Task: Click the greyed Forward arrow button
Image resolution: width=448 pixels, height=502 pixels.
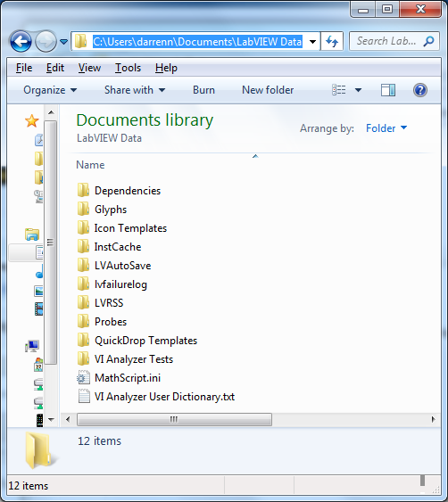Action: click(46, 41)
